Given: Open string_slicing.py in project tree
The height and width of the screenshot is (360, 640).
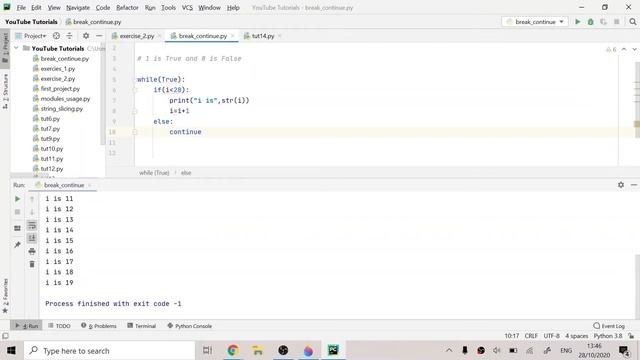Looking at the screenshot, I should coord(62,109).
